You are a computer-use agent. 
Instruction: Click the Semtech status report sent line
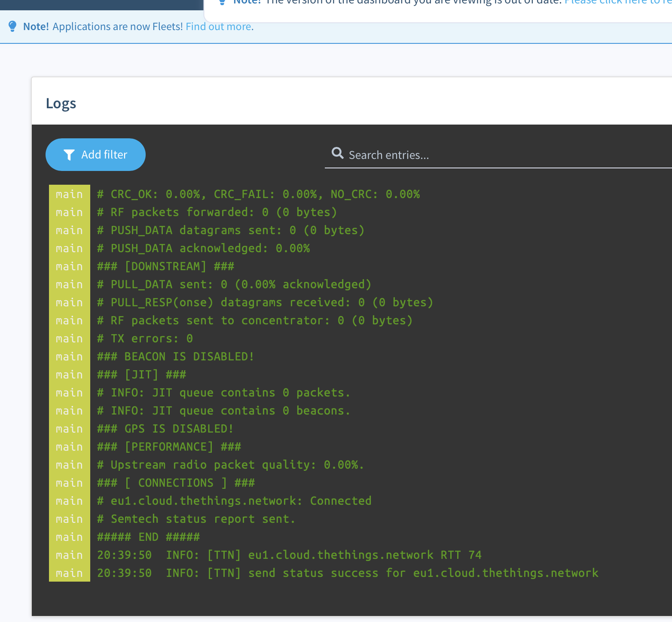click(196, 519)
